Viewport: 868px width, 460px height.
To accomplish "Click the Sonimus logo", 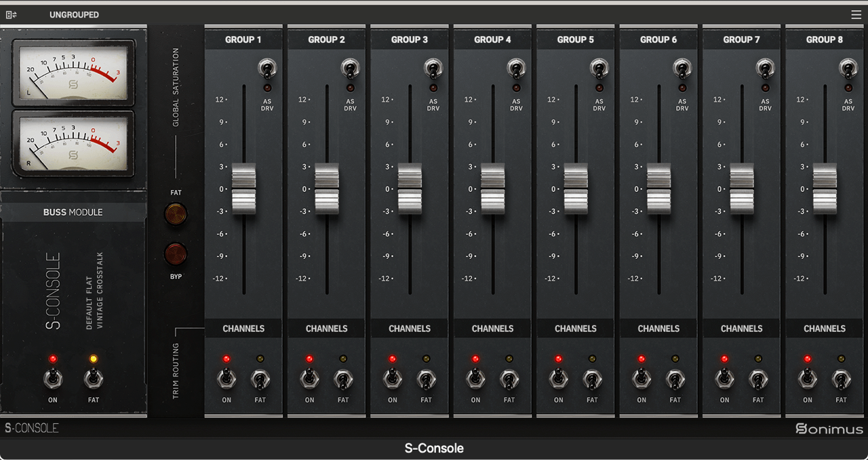I will [x=829, y=428].
